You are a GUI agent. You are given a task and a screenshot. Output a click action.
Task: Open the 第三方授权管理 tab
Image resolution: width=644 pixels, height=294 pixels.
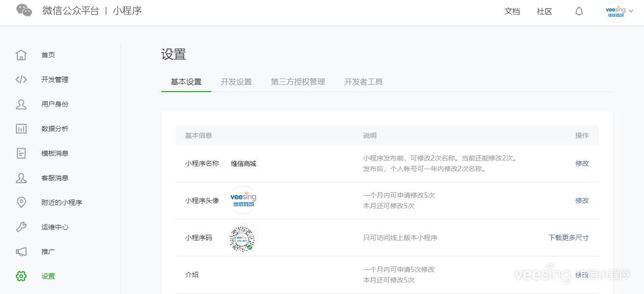tap(298, 82)
